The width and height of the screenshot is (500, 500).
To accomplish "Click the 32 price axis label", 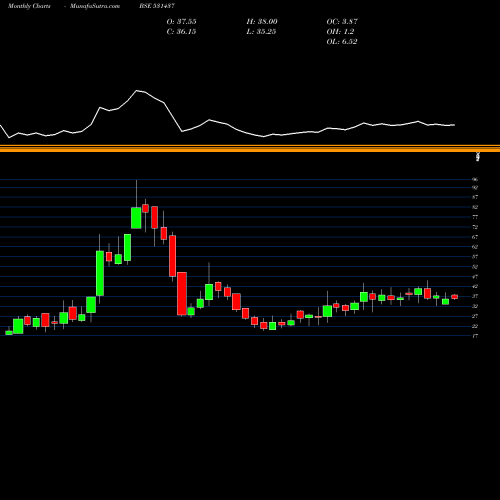I will [475, 306].
